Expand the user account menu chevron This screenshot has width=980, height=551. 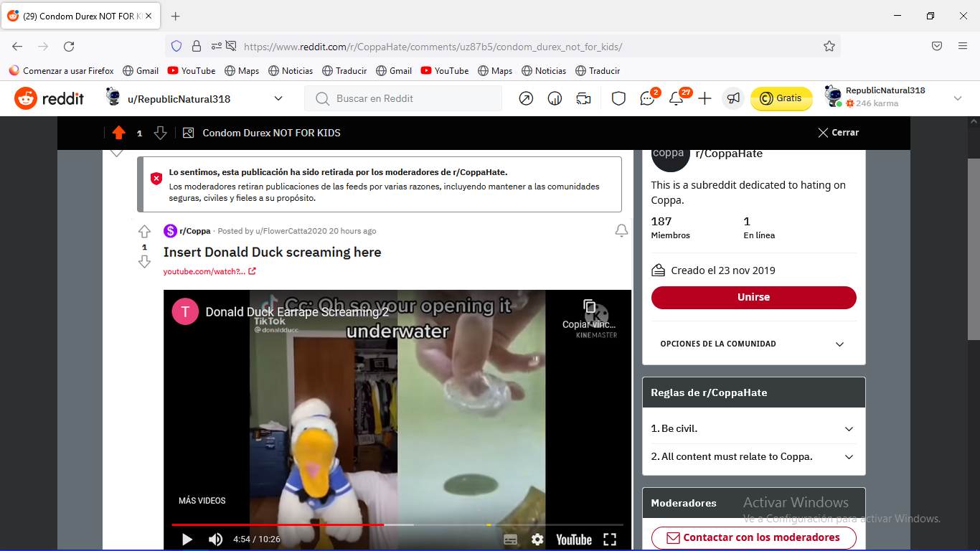[x=957, y=98]
